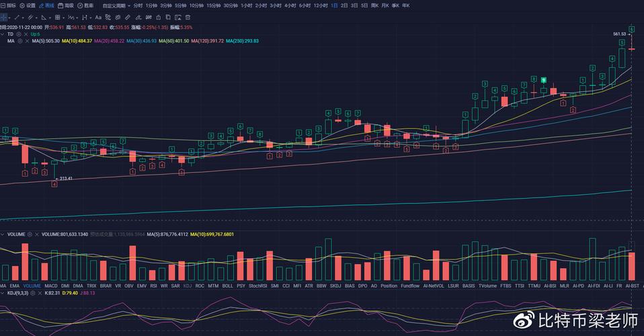Select the TVolume indicator
The height and width of the screenshot is (336, 644).
[x=487, y=286]
